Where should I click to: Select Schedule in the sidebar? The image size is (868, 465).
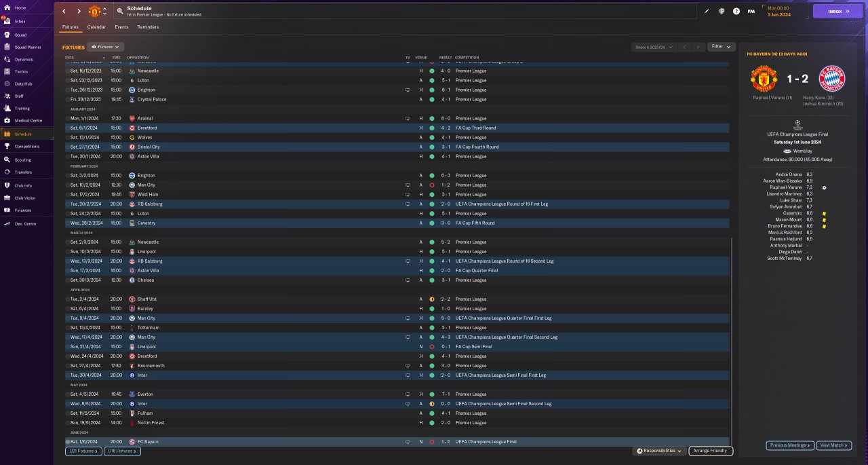click(27, 134)
